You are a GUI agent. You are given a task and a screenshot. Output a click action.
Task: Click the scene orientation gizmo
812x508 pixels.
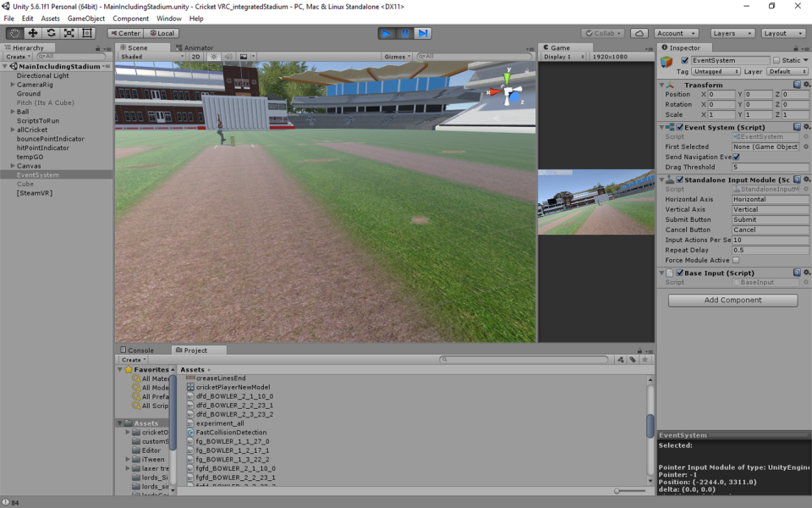507,91
